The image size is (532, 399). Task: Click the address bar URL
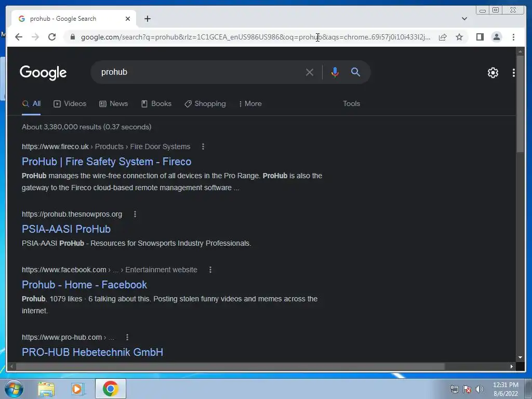256,37
